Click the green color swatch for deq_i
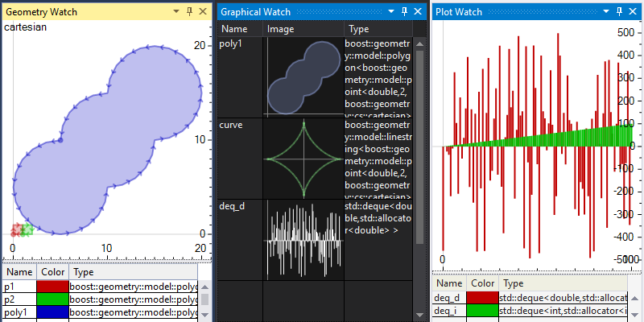 click(x=482, y=310)
